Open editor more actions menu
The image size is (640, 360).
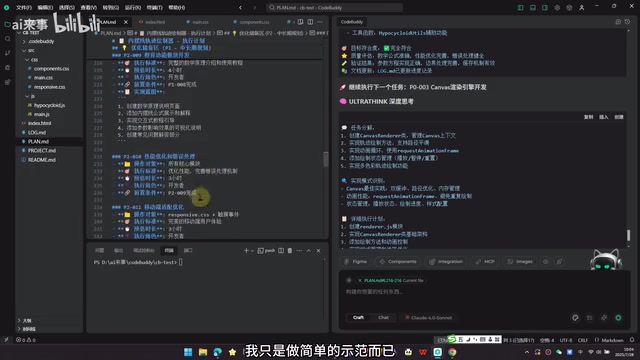click(x=320, y=22)
